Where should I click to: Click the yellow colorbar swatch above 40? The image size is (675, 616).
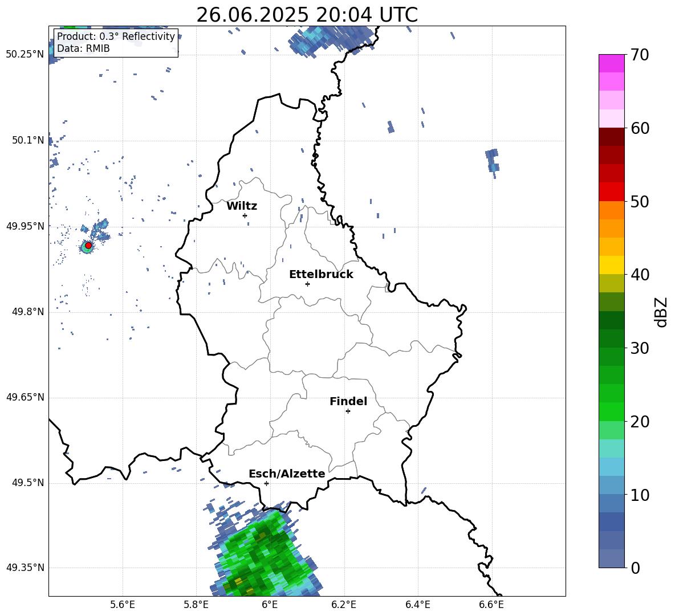pos(612,265)
